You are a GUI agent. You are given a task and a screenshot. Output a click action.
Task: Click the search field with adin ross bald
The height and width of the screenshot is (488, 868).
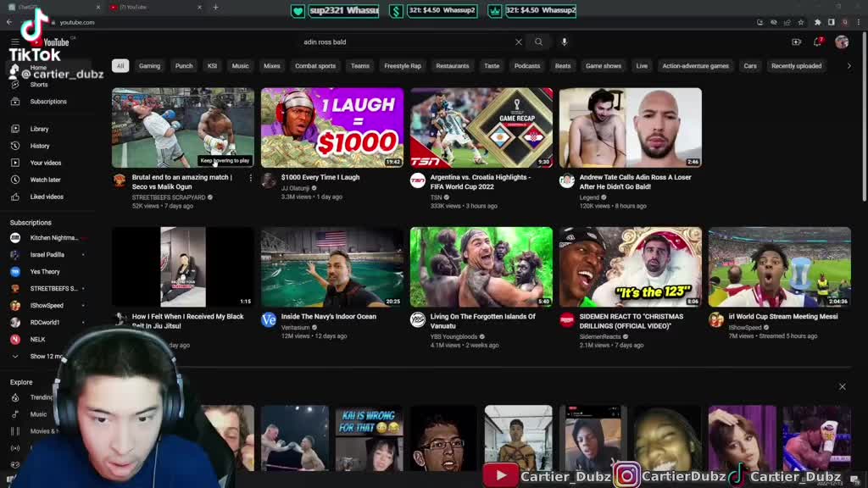click(x=407, y=42)
